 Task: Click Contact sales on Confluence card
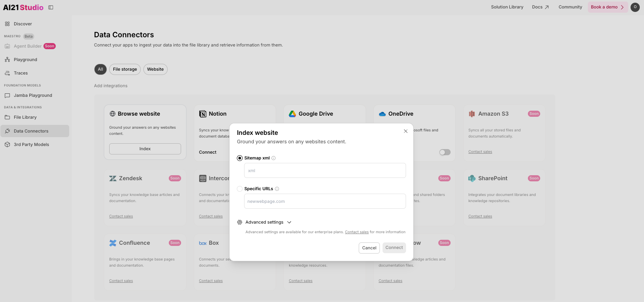[x=121, y=281]
